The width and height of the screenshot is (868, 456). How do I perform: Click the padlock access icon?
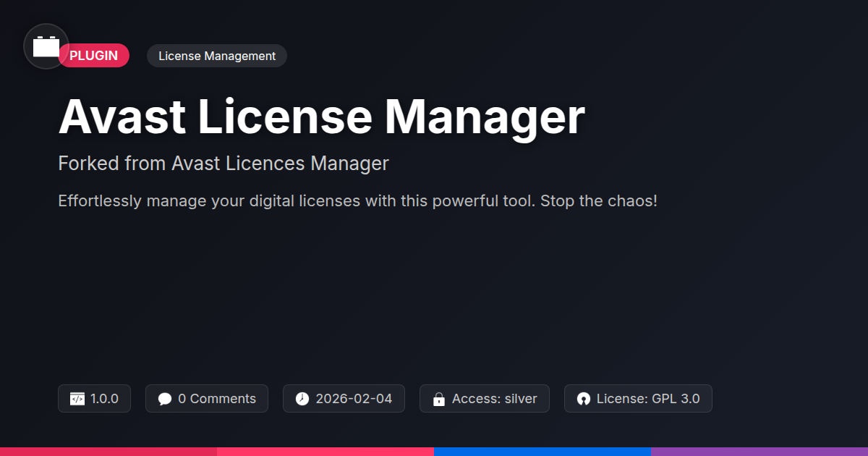tap(438, 399)
